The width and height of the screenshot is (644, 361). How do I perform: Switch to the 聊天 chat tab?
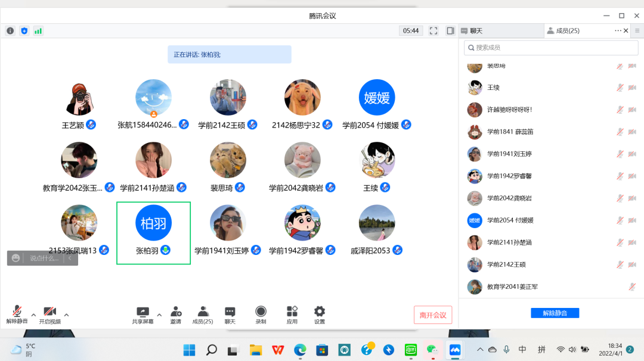(476, 31)
